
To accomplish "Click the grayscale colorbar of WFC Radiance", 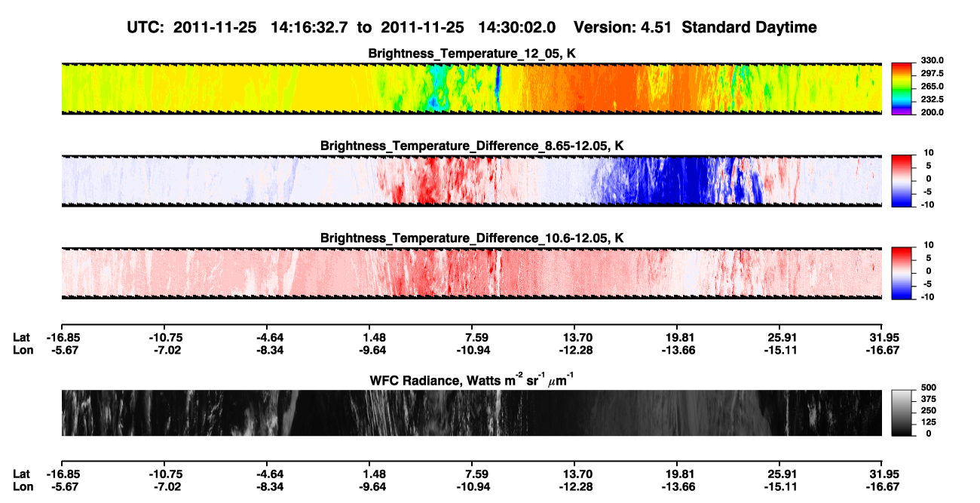I will [x=902, y=413].
